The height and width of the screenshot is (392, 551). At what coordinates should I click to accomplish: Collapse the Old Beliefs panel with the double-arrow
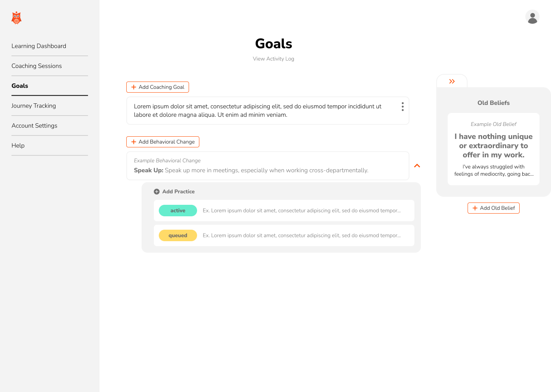pos(452,81)
